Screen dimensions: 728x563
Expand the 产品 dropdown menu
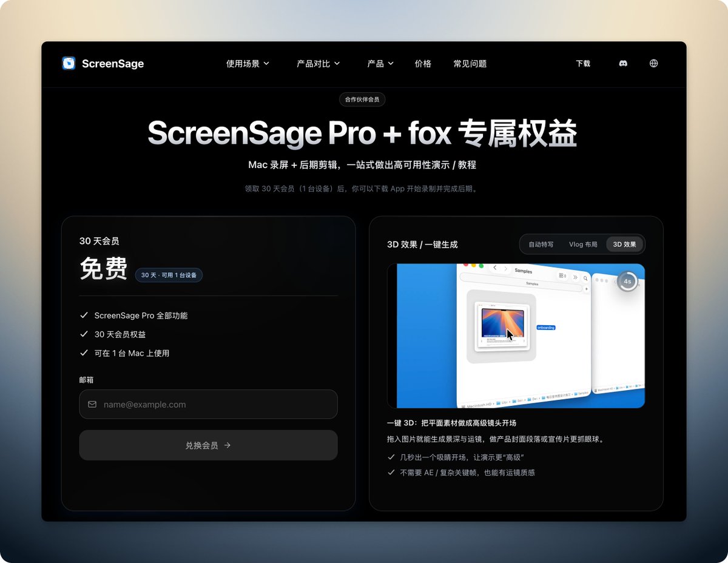point(380,64)
